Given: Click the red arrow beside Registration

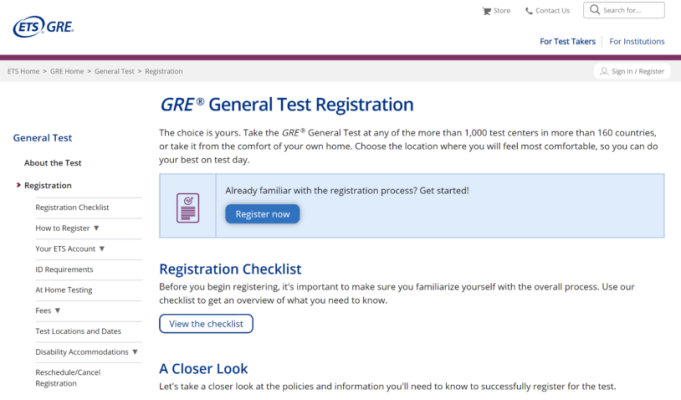Looking at the screenshot, I should pyautogui.click(x=18, y=185).
